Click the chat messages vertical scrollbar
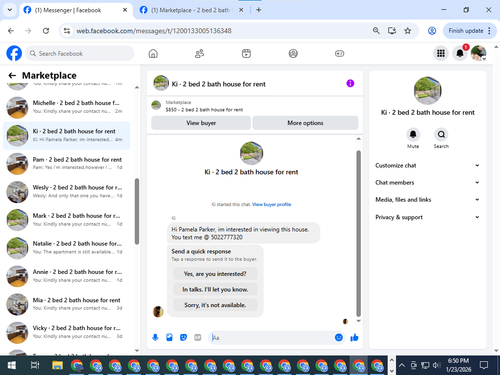This screenshot has width=500, height=375. (358, 233)
